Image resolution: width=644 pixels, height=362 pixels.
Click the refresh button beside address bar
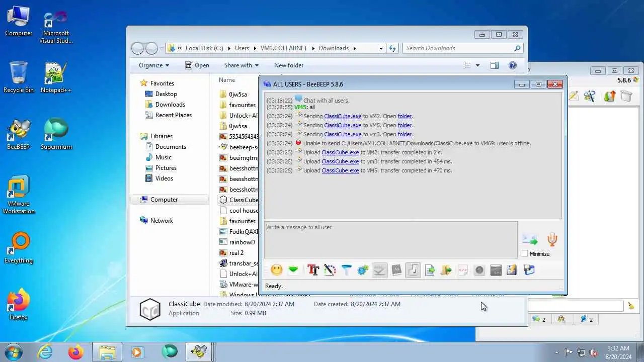pos(392,48)
